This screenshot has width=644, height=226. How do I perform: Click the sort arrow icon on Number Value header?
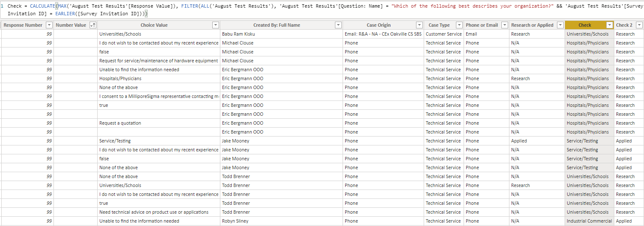93,25
